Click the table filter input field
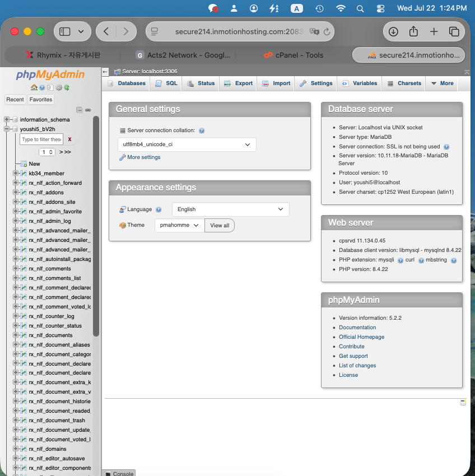The width and height of the screenshot is (475, 476). (x=41, y=139)
